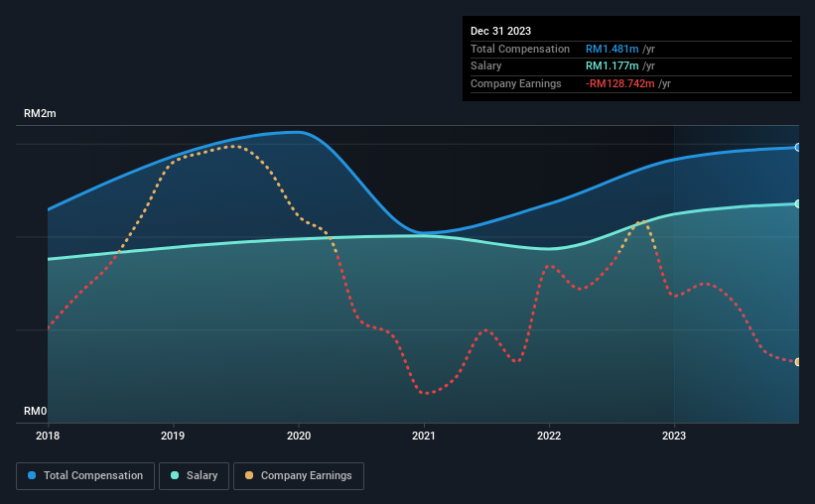
Task: Click the 2018 x-axis label
Action: pyautogui.click(x=48, y=436)
